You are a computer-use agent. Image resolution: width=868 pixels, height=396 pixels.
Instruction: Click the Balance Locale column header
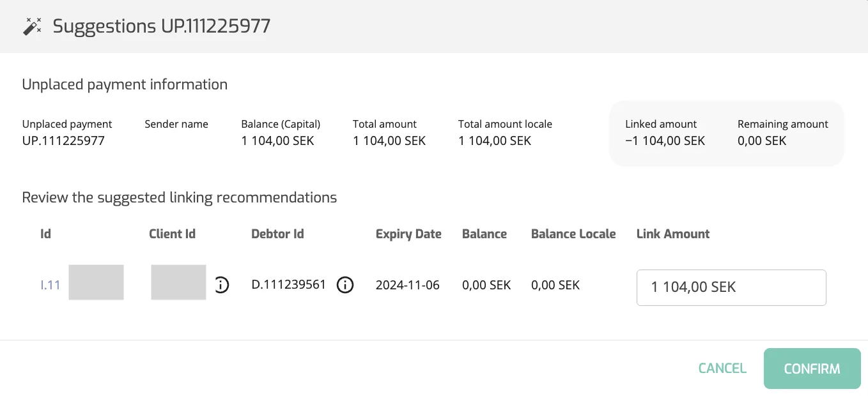[573, 234]
